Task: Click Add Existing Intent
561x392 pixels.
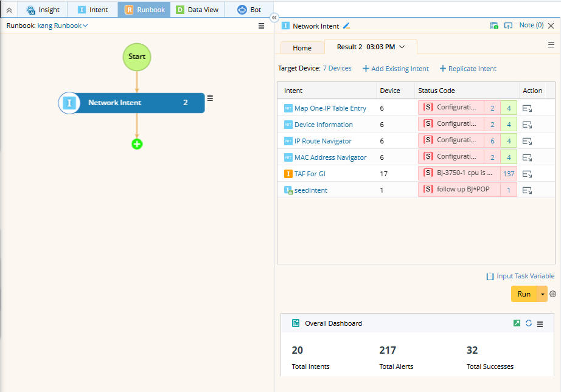Action: (x=395, y=69)
